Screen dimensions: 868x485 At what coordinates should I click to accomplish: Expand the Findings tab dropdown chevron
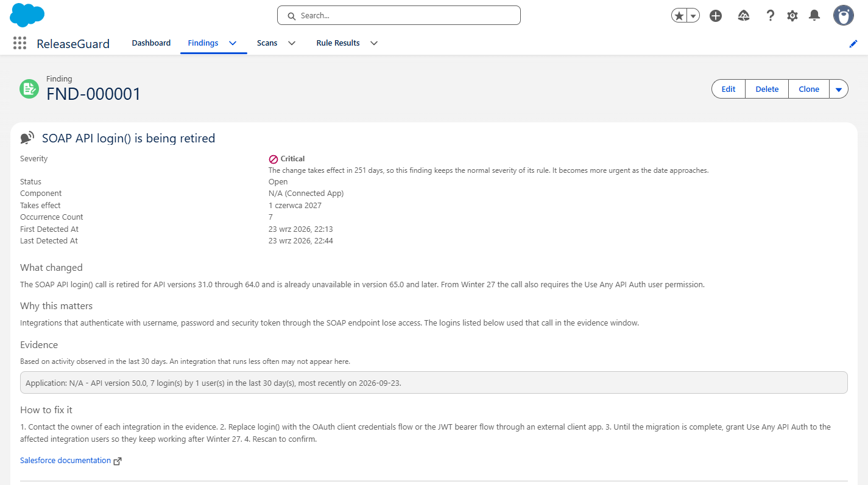pos(233,43)
